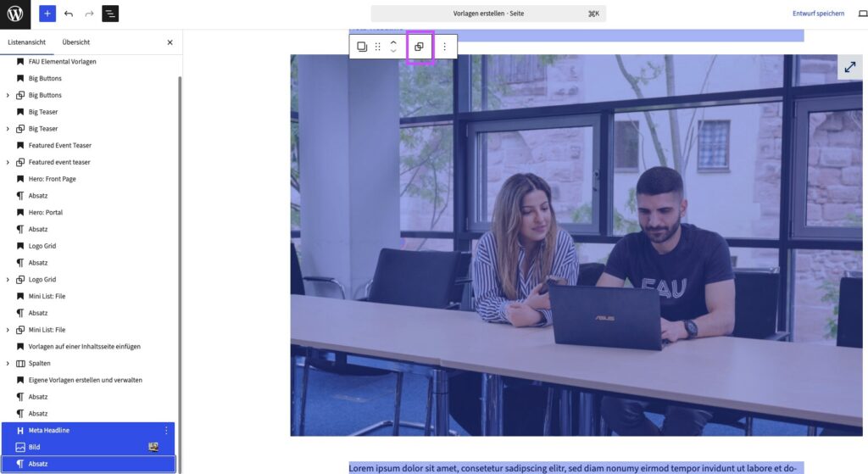Open block toolbar options three-dot menu
Screen dimensions: 868x474
(444, 47)
